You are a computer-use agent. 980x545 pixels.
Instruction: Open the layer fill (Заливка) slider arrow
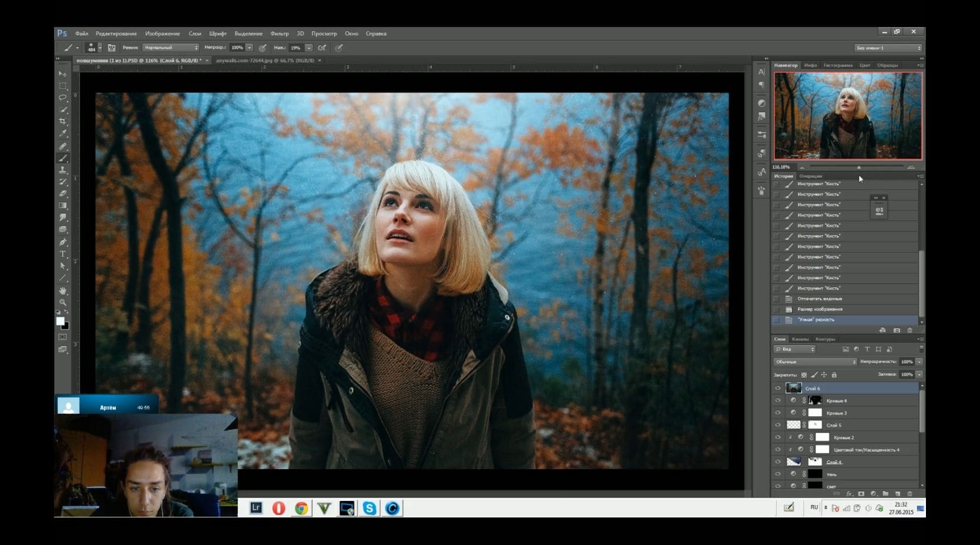coord(919,375)
